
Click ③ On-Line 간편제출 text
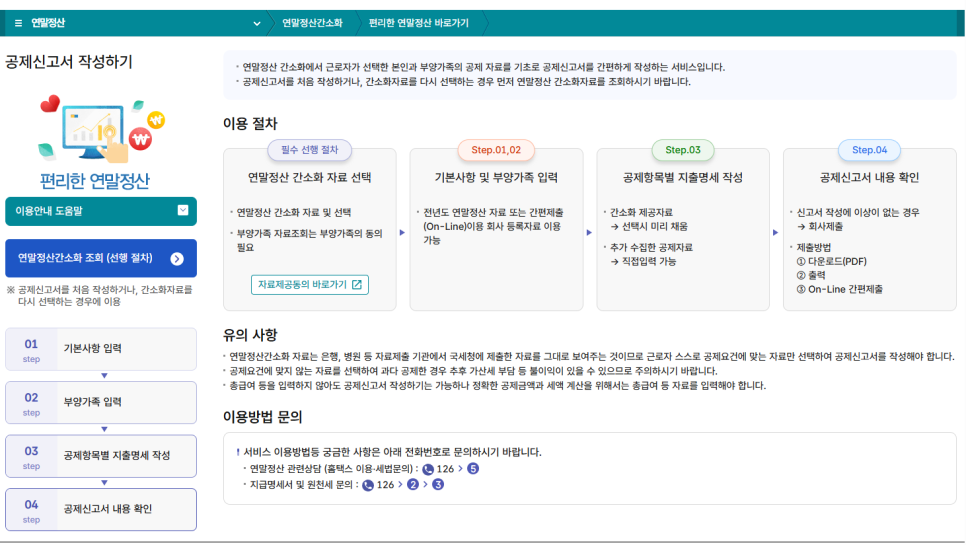click(x=840, y=289)
